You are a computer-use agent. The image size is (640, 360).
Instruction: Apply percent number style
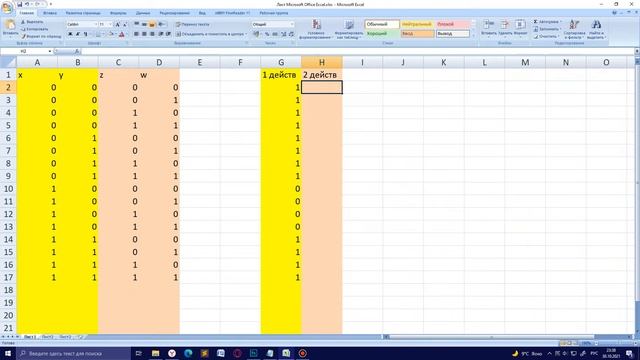[267, 34]
